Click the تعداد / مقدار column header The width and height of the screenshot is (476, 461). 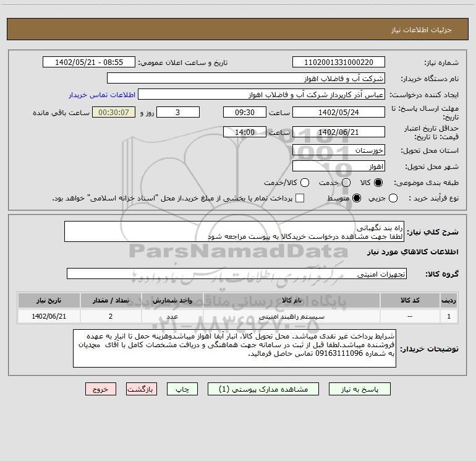[111, 300]
